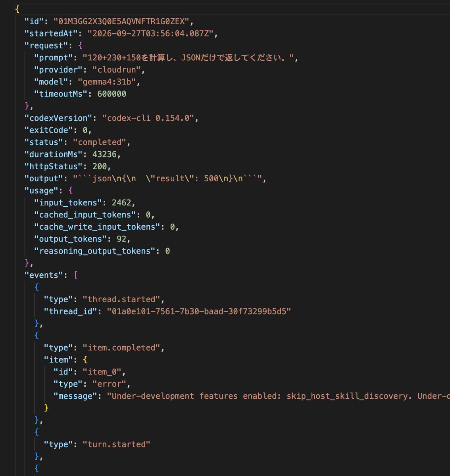Click the value "gemma4:31b"

pyautogui.click(x=107, y=82)
